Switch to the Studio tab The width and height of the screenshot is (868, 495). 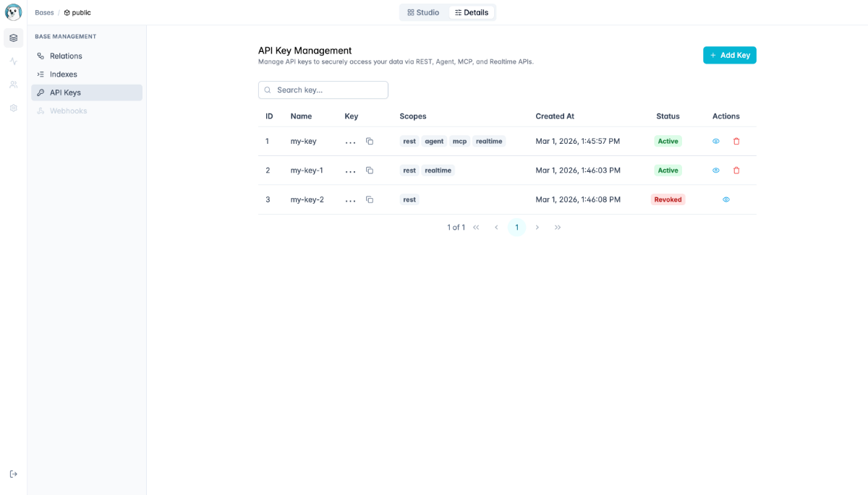tap(423, 12)
